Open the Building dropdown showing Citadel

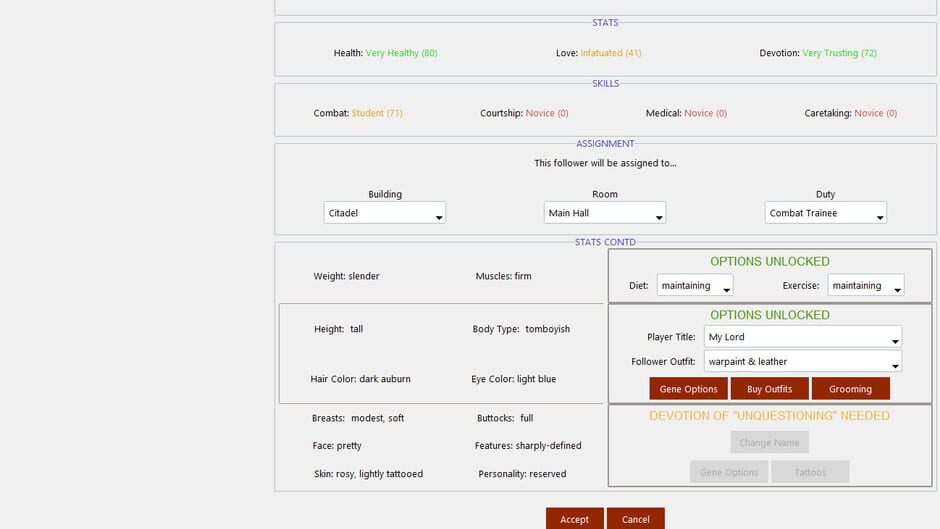(384, 213)
